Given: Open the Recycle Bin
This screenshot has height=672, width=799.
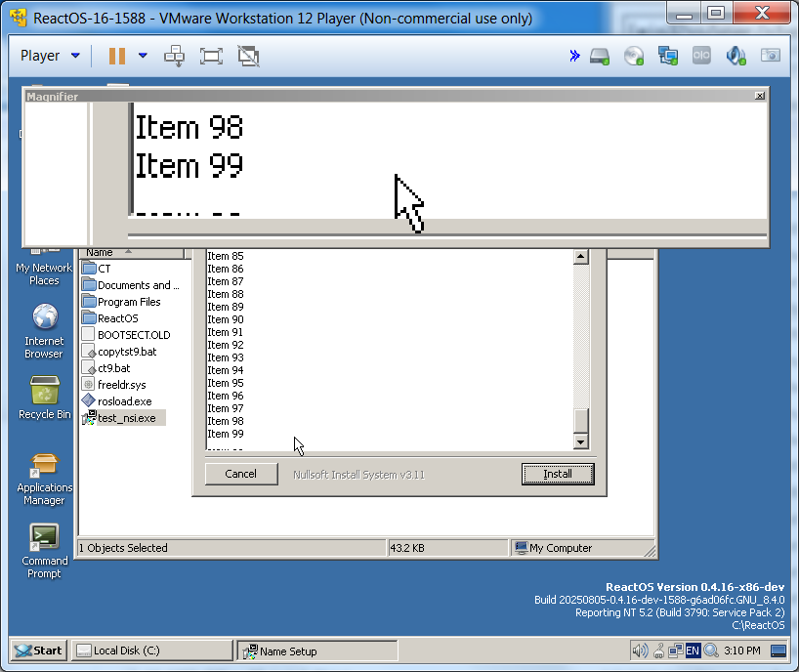Looking at the screenshot, I should click(44, 398).
